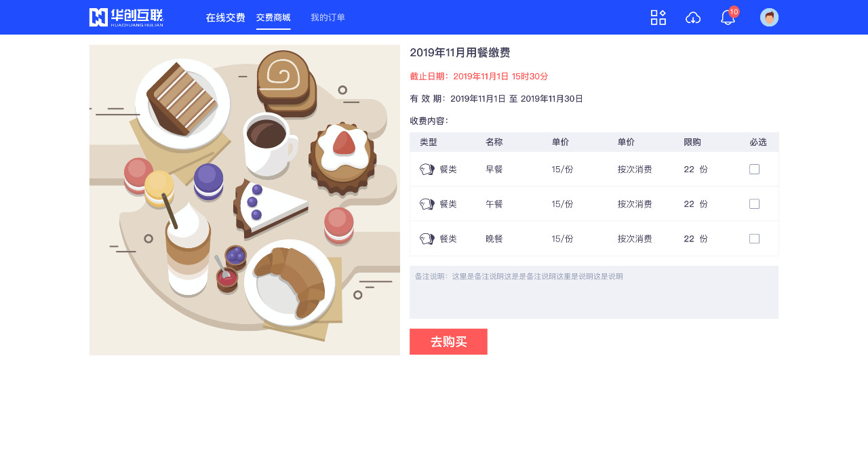
Task: Click the meal icon in the 晚餐 row
Action: [427, 239]
